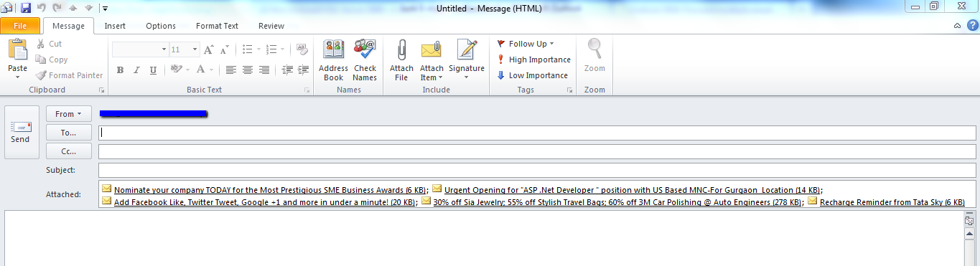Switch to the Message tab

[x=68, y=26]
